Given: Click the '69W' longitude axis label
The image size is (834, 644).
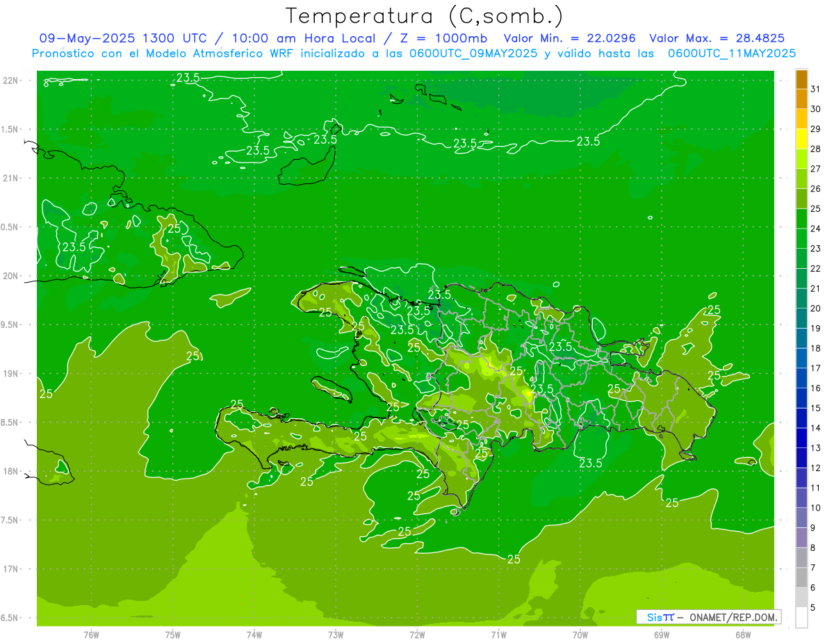Looking at the screenshot, I should click(662, 635).
